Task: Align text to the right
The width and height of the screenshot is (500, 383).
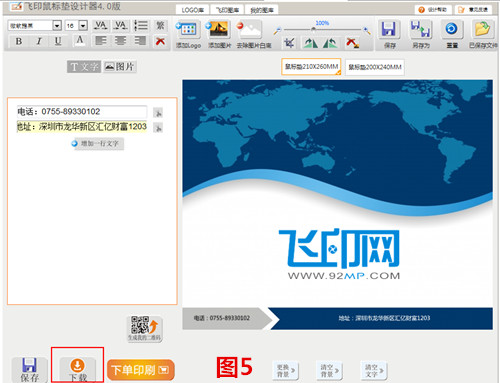Action: 140,41
